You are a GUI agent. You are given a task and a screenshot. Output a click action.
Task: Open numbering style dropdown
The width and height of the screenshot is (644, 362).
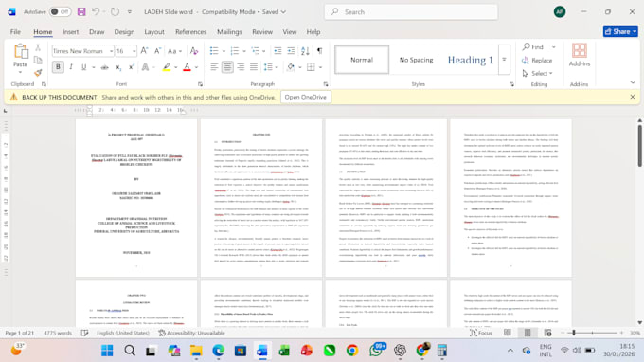tap(244, 51)
